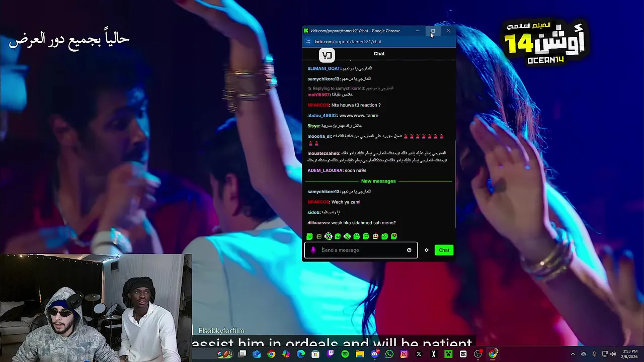Click the 'Replying to samychikore13' reply reference

coord(351,88)
